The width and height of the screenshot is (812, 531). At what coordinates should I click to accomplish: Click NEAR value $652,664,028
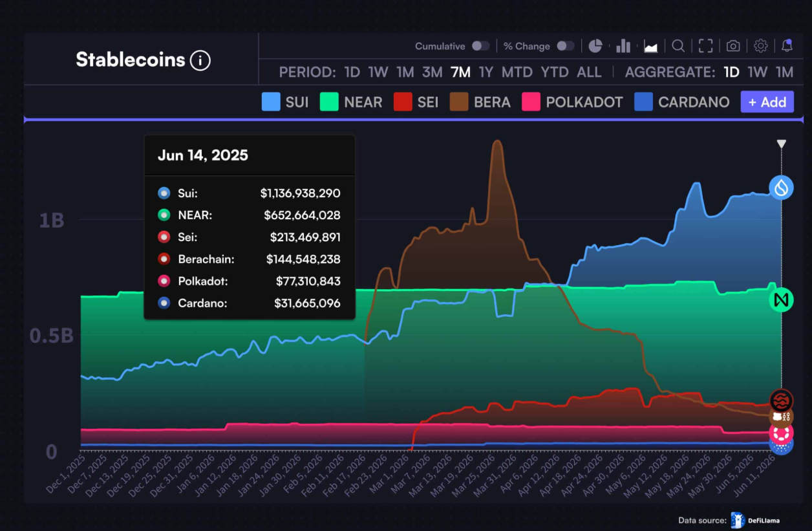pos(302,215)
